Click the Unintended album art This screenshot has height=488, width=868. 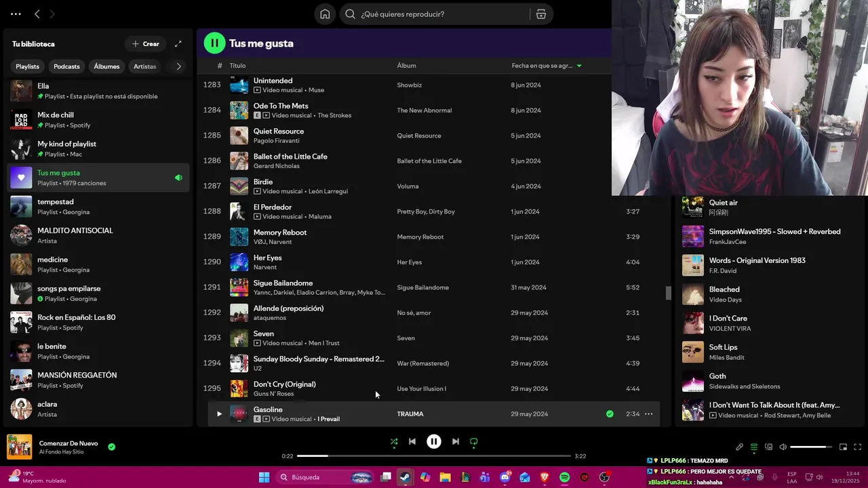click(x=239, y=85)
